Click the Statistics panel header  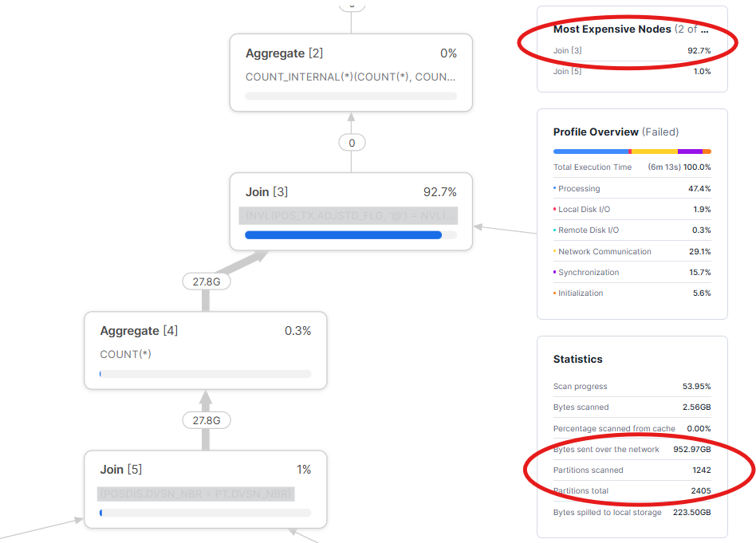pos(577,359)
